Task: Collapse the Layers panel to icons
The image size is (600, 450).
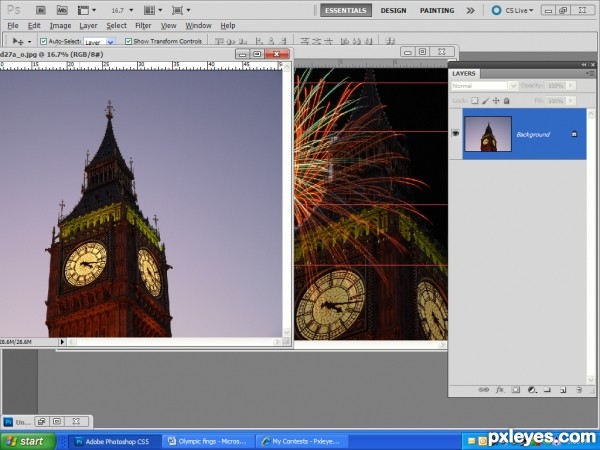Action: 584,65
